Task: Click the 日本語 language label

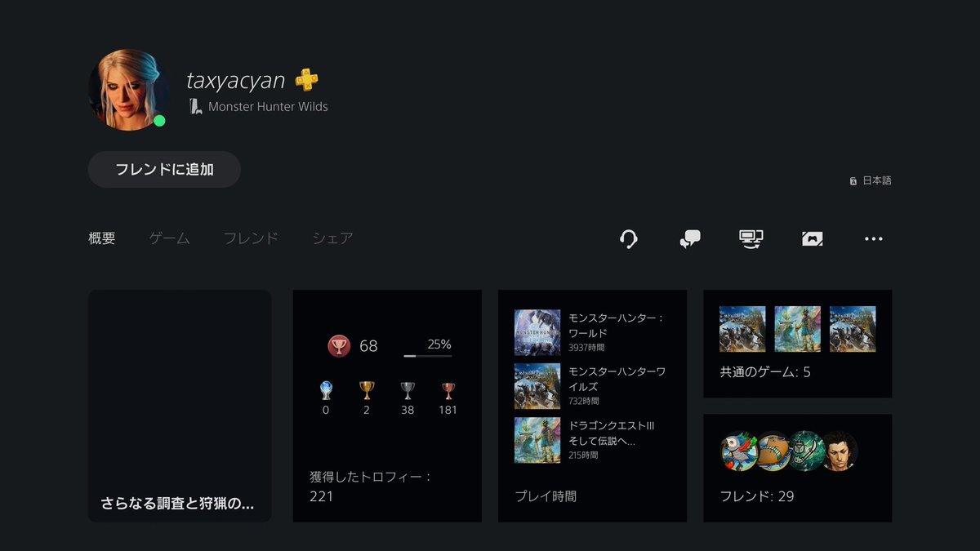Action: point(877,180)
